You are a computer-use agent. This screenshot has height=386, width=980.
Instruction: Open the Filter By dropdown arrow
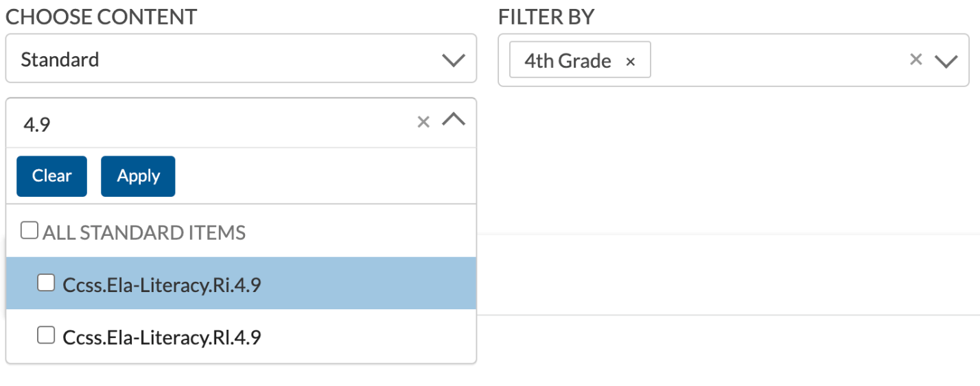coord(946,61)
